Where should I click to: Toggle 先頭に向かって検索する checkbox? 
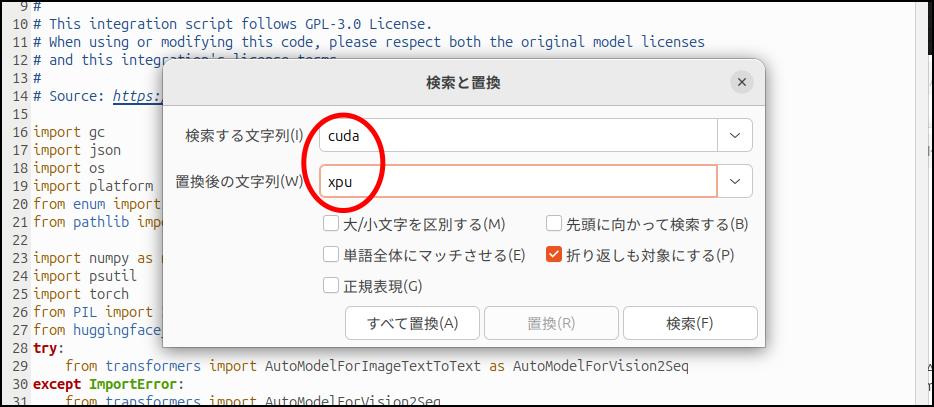(x=554, y=224)
